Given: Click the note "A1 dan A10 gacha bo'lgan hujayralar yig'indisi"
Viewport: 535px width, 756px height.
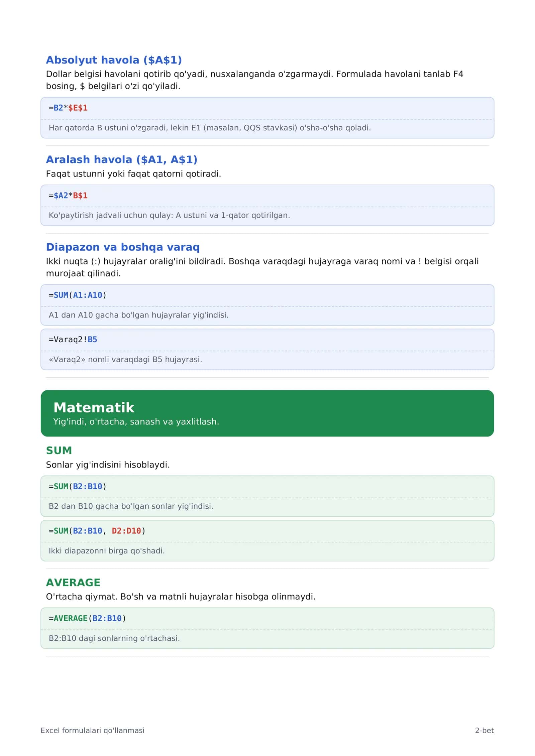Looking at the screenshot, I should tap(138, 315).
